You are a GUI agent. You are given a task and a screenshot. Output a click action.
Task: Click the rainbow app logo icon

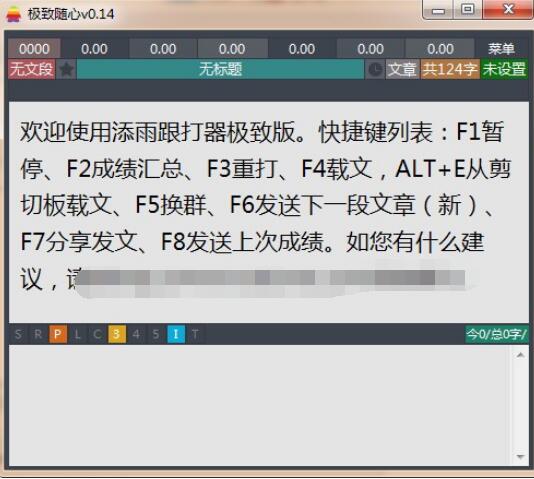pyautogui.click(x=14, y=14)
